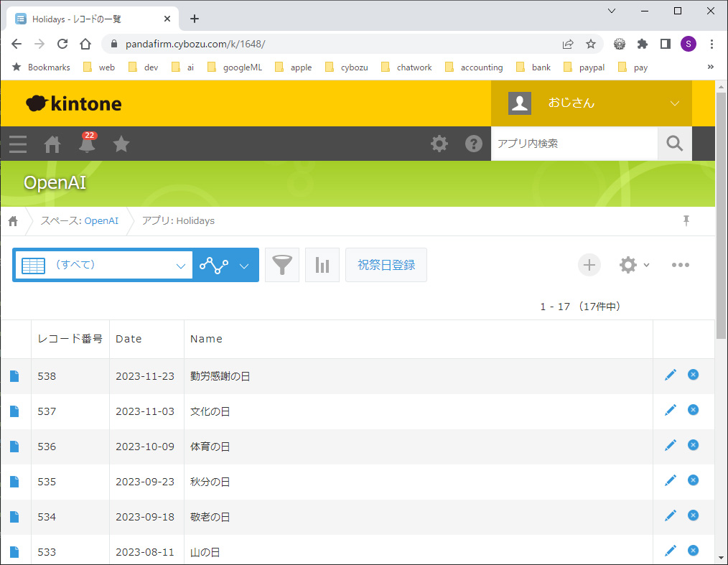
Task: Add a new record with plus icon
Action: (x=589, y=265)
